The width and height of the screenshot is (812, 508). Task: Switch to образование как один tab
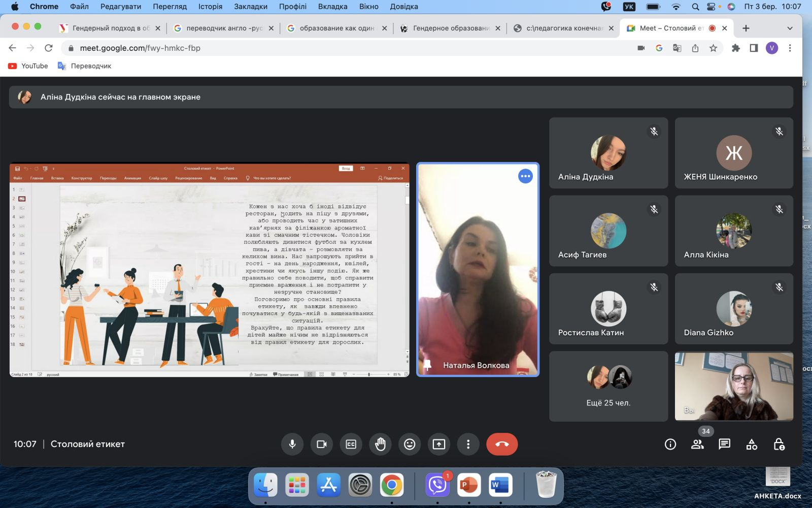point(337,28)
